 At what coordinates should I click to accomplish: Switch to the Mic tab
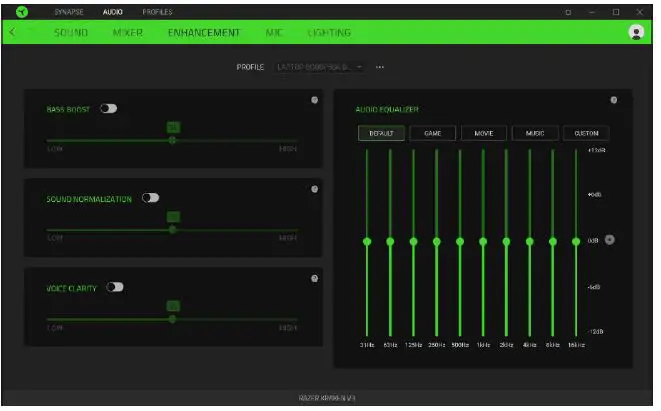pyautogui.click(x=274, y=32)
